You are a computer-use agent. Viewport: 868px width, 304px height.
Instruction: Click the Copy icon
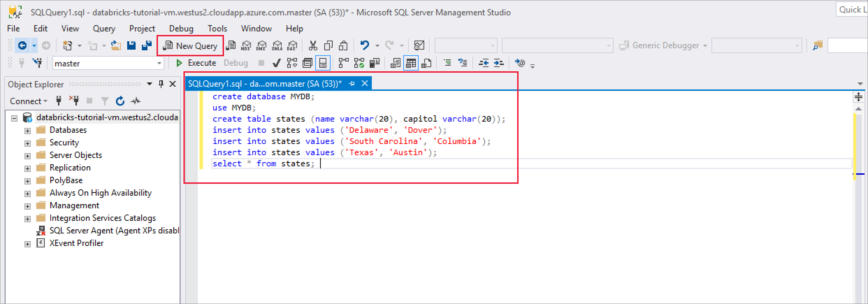point(328,45)
